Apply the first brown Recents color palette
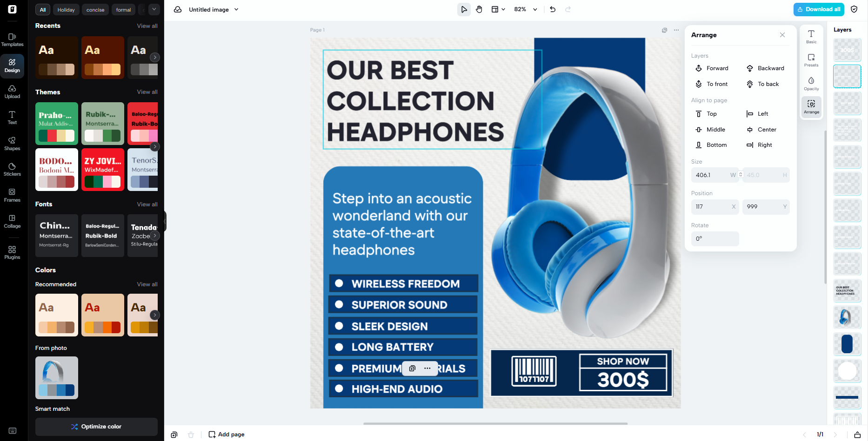Image resolution: width=868 pixels, height=441 pixels. [57, 58]
